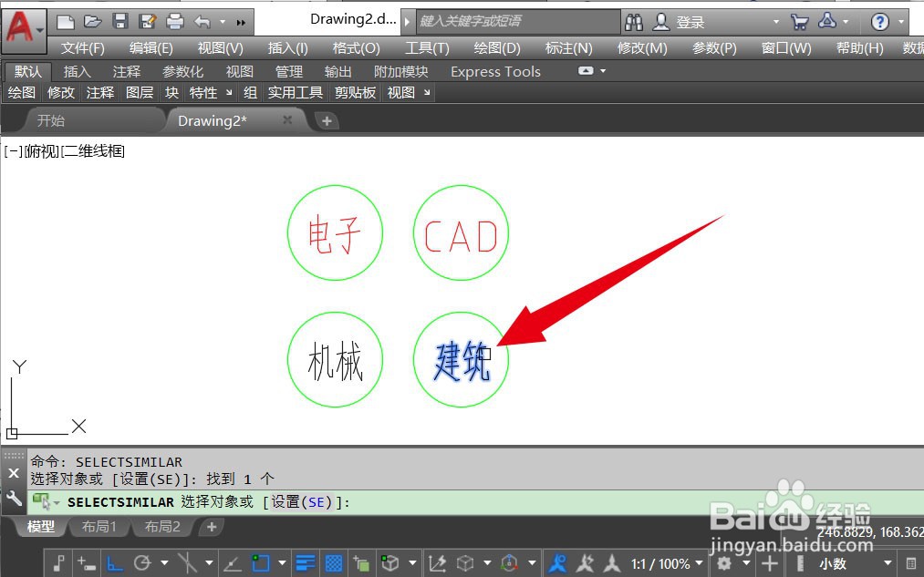Open annotation scale 1:1 / 100% dropdown
This screenshot has height=577, width=924.
(x=667, y=564)
